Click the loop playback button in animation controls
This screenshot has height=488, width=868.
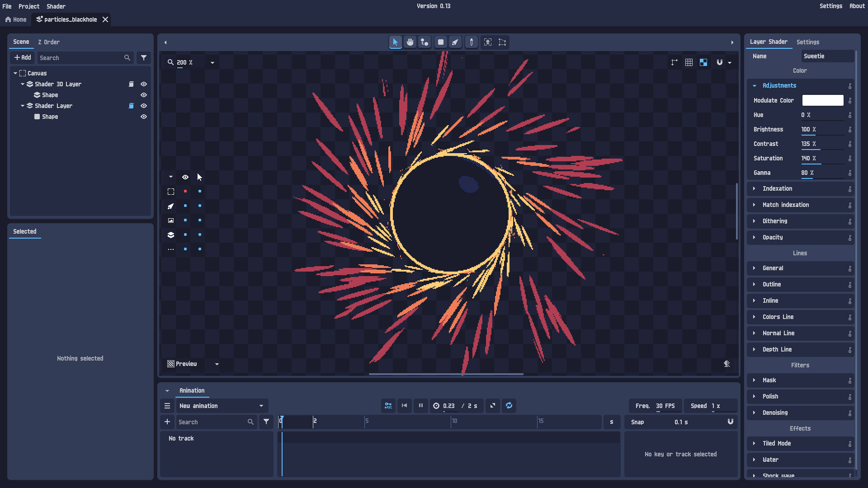pos(509,406)
